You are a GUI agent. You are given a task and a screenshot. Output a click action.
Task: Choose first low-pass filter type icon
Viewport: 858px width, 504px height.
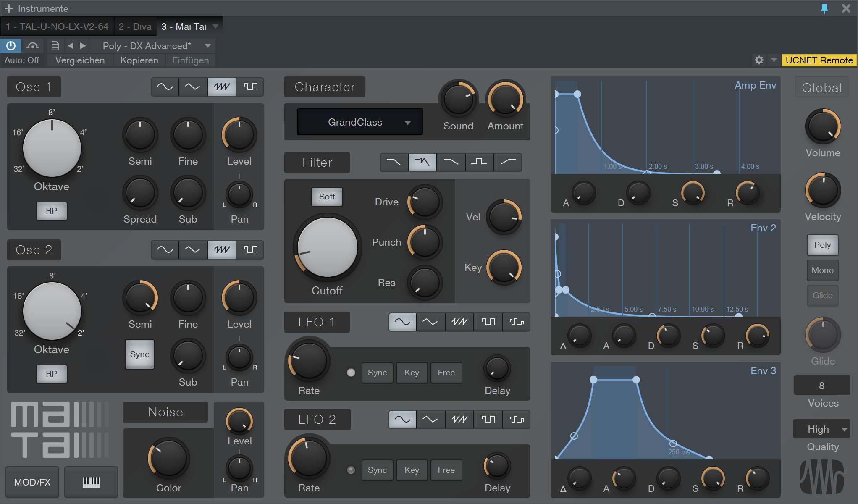[394, 162]
